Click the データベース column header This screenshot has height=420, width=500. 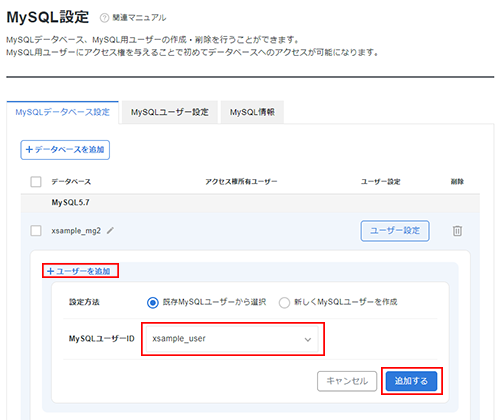(x=71, y=182)
